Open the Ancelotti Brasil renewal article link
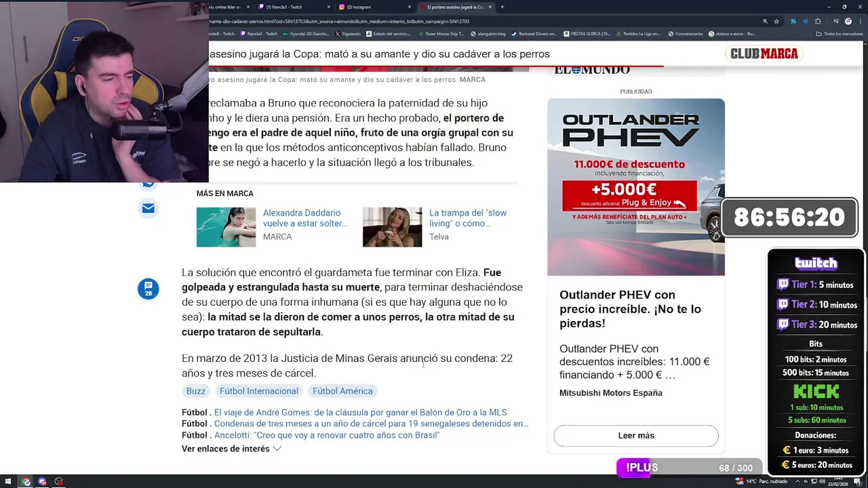The image size is (868, 488). pos(326,435)
